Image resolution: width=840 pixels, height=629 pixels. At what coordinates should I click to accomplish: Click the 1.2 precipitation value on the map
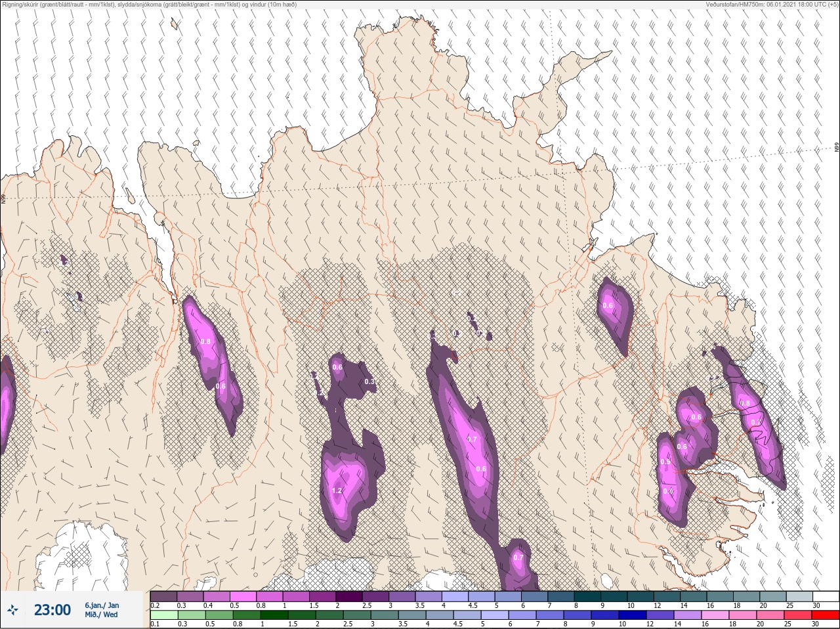[x=337, y=490]
